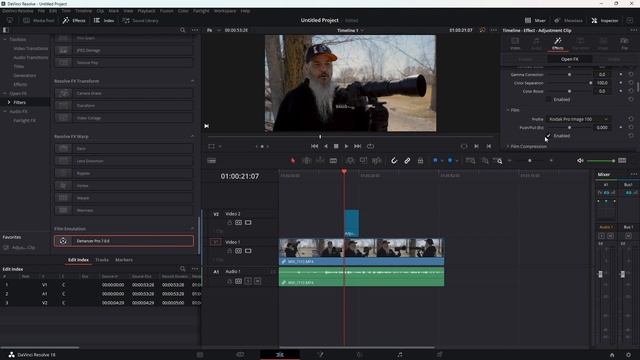Play in reverse
The height and width of the screenshot is (360, 640).
coord(325,146)
